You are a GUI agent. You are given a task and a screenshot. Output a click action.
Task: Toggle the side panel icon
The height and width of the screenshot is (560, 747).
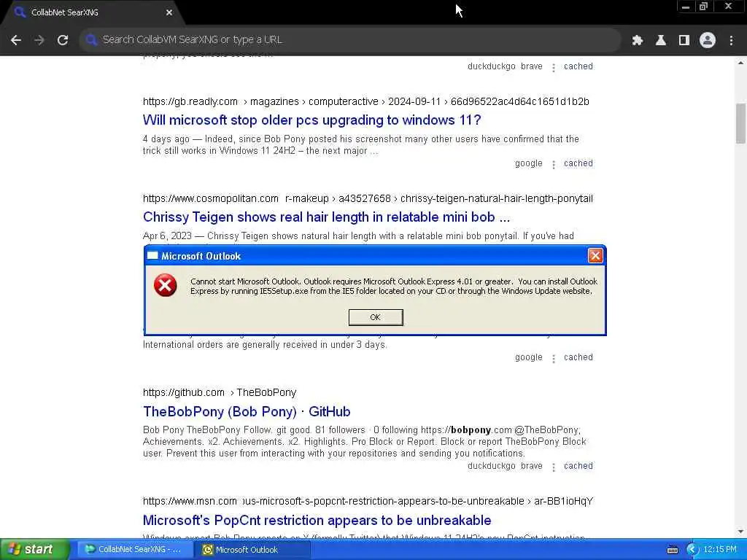click(684, 41)
